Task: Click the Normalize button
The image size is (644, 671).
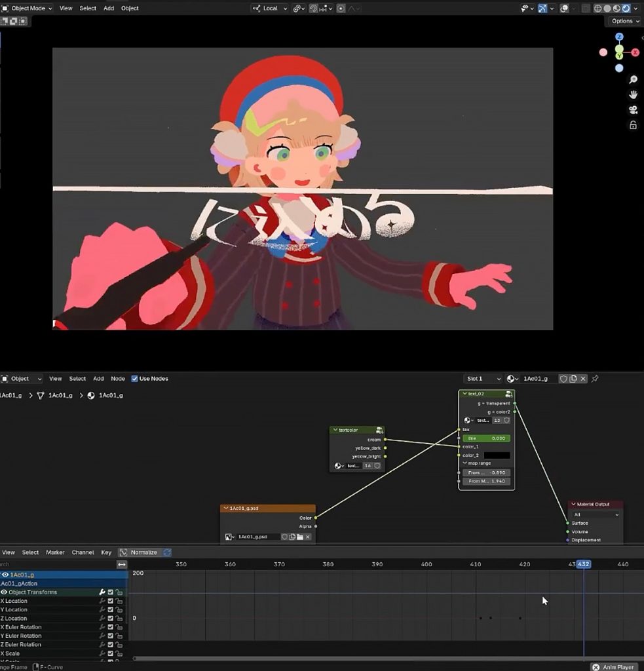Action: (139, 552)
